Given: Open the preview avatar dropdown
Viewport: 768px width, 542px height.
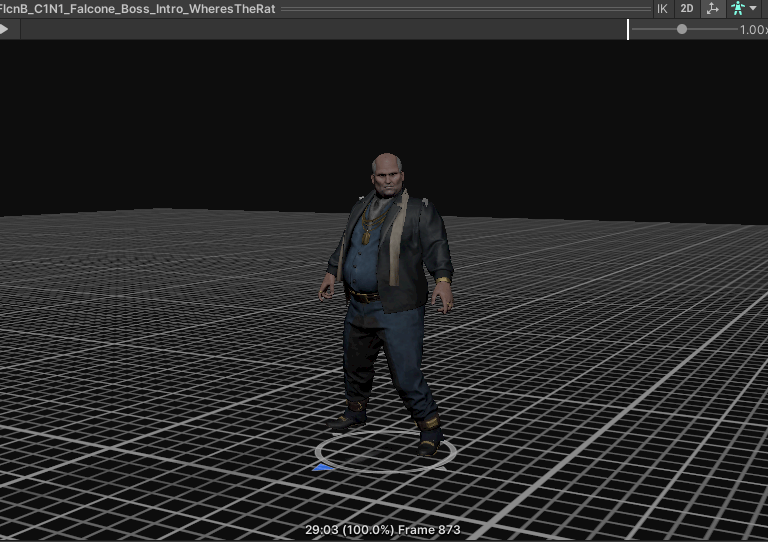Looking at the screenshot, I should (744, 9).
